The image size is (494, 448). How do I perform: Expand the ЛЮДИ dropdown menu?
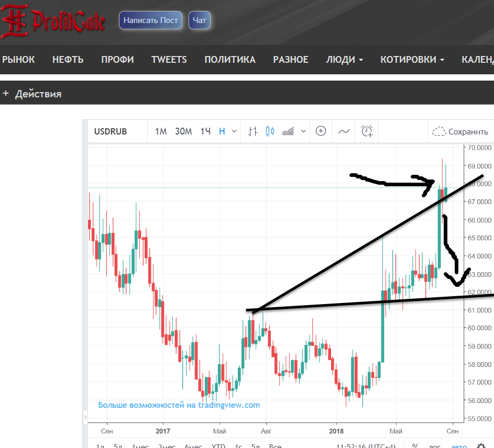[x=344, y=60]
